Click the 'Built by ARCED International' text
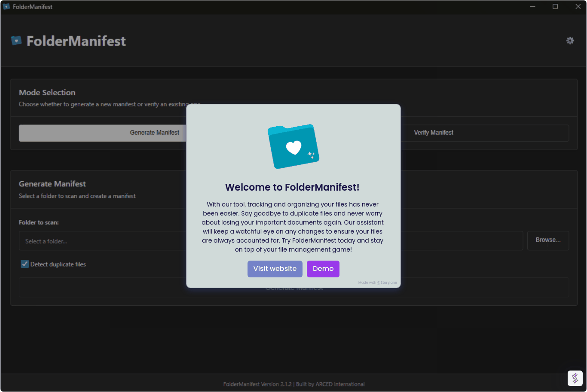The image size is (587, 392). coord(330,384)
